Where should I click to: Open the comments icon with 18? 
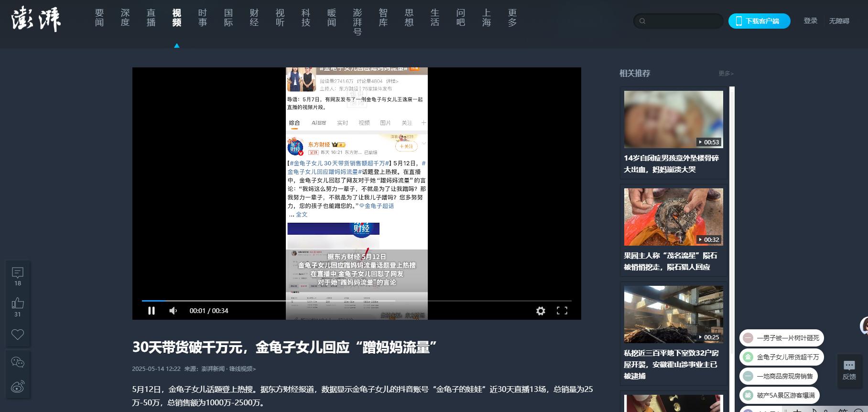(18, 276)
